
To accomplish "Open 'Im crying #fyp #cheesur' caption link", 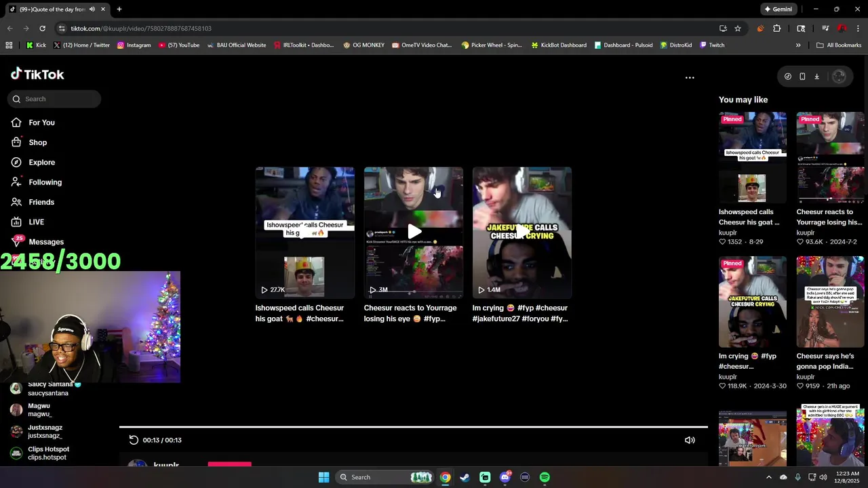I will (x=520, y=313).
